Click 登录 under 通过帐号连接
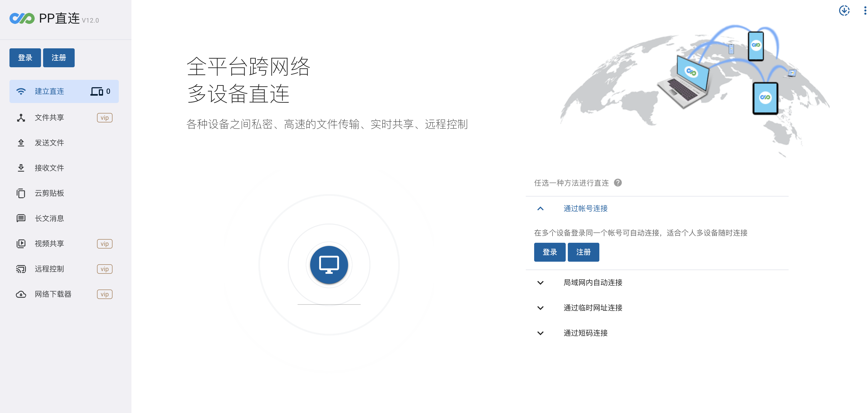Viewport: 868px width, 413px height. (x=550, y=252)
